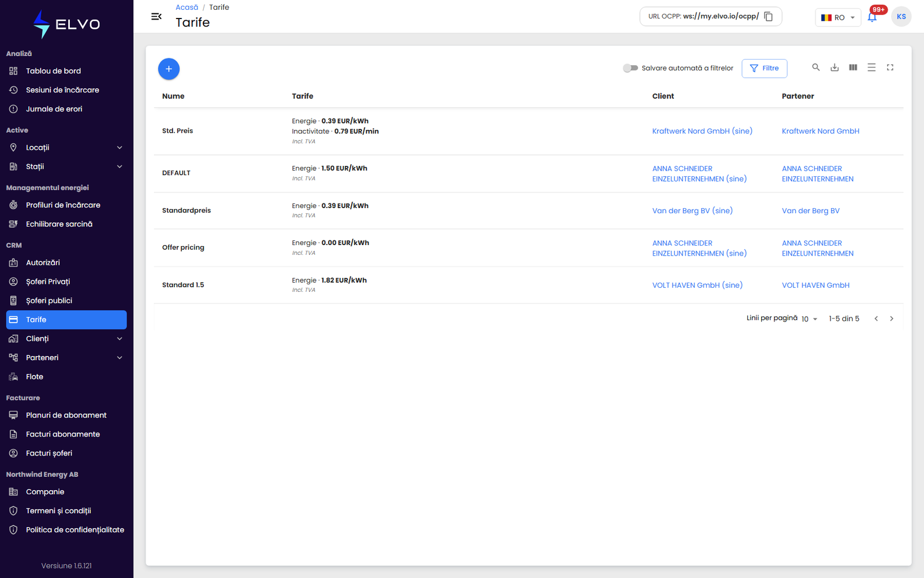
Task: Open Facturi șoferi
Action: [66, 453]
